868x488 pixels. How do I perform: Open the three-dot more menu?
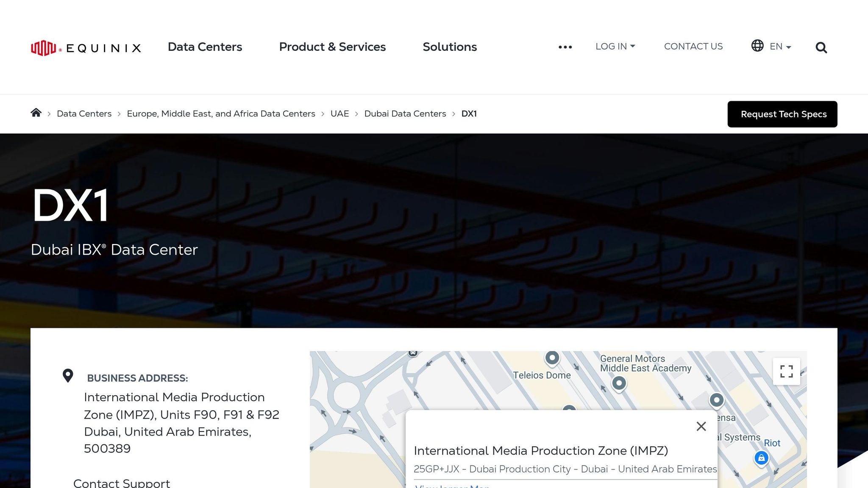point(565,47)
